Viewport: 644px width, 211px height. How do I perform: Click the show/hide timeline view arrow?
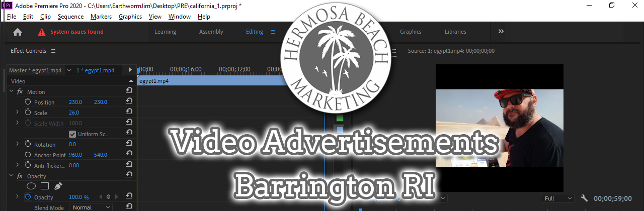click(x=131, y=70)
